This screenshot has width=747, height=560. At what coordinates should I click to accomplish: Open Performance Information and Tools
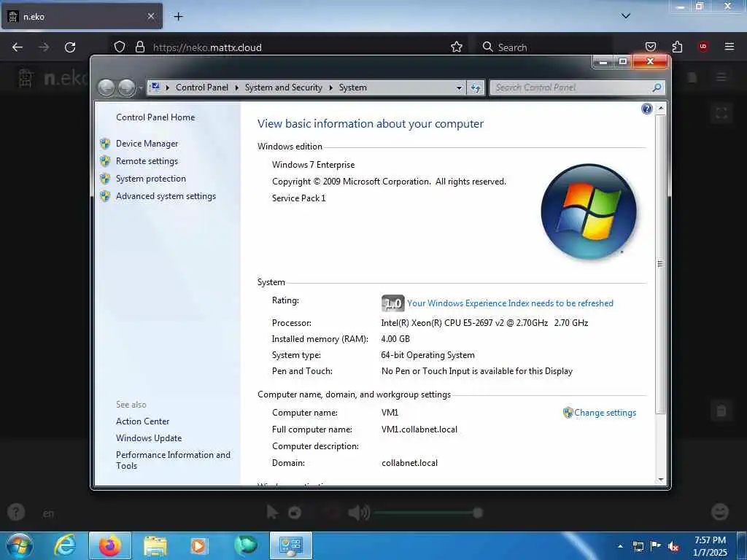(173, 460)
